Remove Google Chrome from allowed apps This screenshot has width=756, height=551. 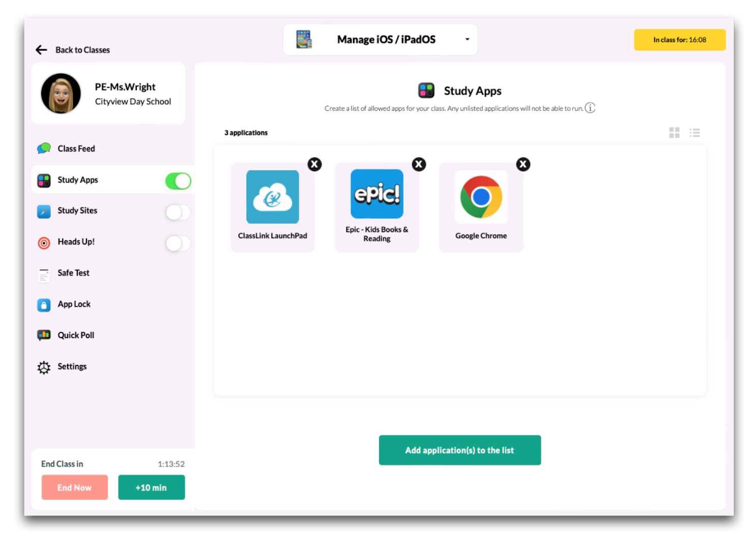(523, 164)
